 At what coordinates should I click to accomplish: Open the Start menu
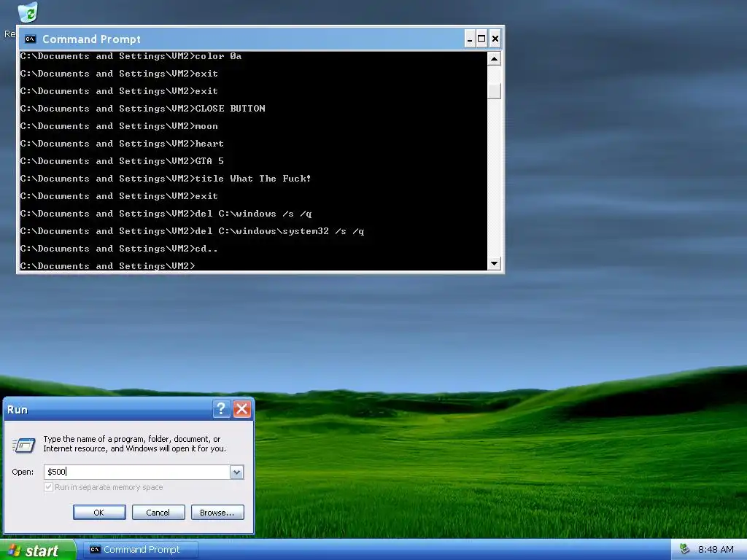coord(37,550)
